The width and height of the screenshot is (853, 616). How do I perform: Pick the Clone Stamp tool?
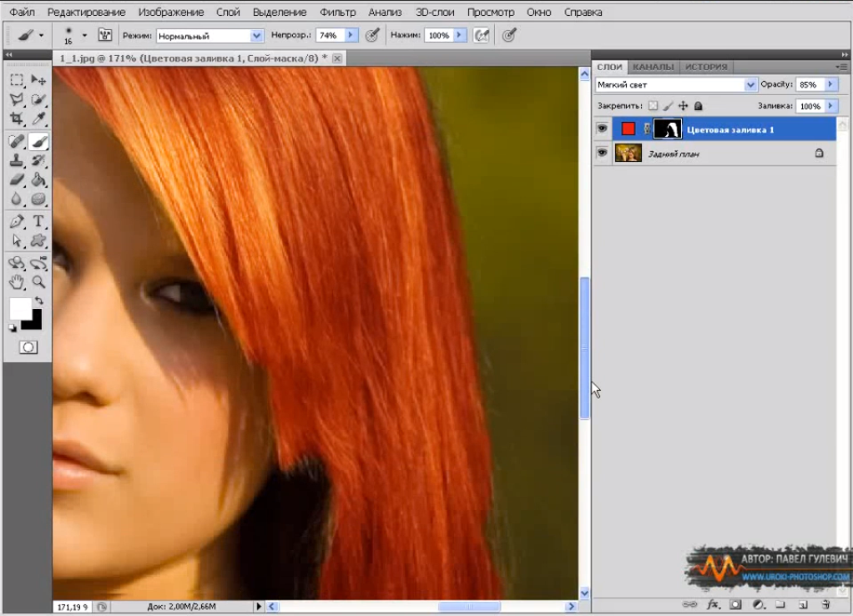coord(17,160)
